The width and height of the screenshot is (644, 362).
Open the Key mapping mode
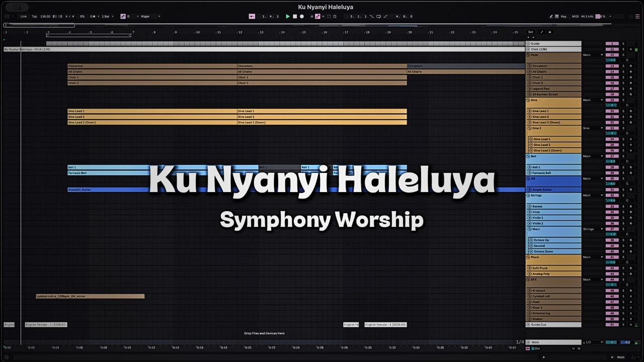[563, 17]
